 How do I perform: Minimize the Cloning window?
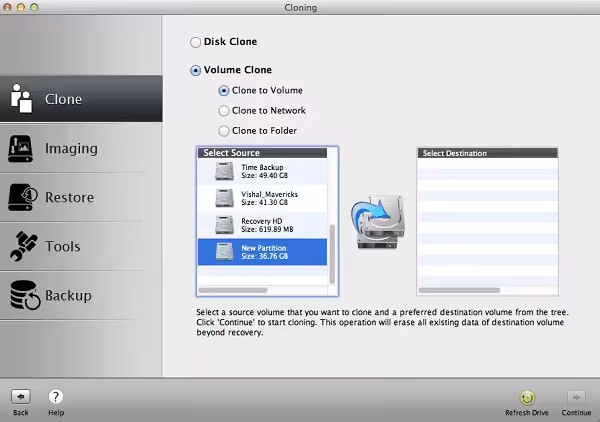click(21, 7)
